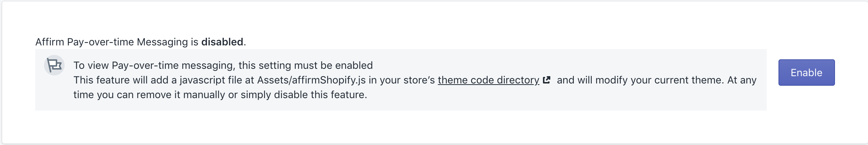Click the phrase 'in your store's'

pyautogui.click(x=402, y=80)
